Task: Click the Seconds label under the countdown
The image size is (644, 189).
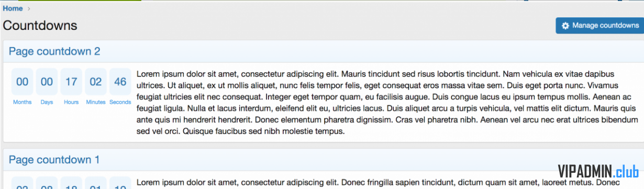Action: 120,102
